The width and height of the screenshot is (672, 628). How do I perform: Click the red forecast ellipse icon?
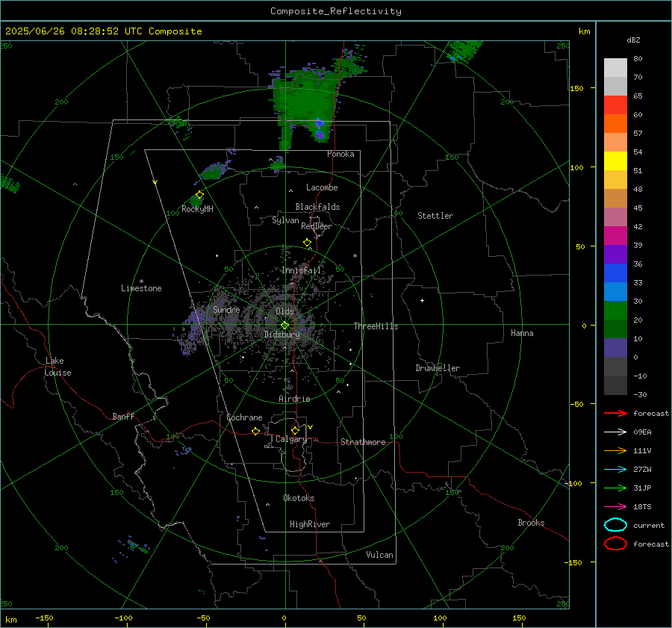click(x=615, y=544)
